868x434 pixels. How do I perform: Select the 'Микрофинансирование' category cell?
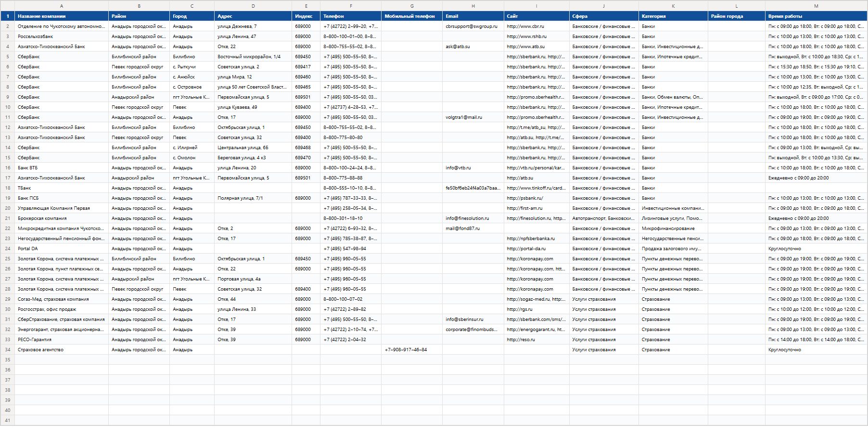673,229
